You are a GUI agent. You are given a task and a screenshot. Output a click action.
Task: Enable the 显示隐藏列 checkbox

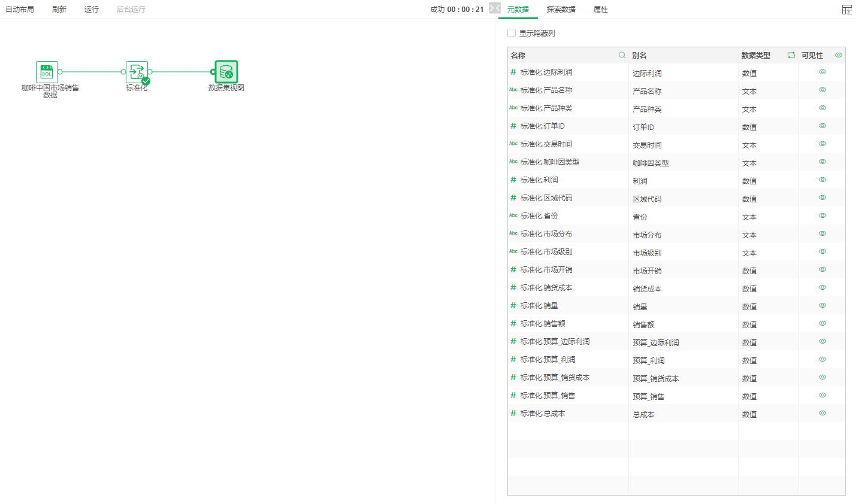coord(512,33)
